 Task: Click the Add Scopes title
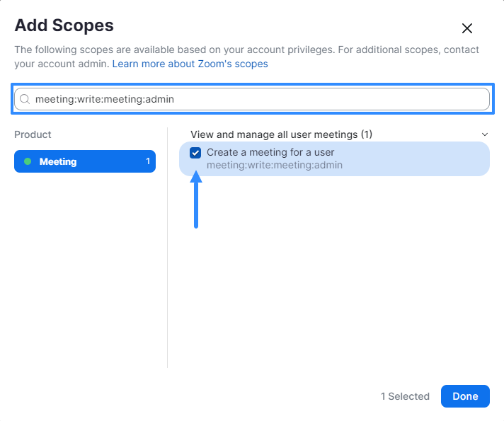click(x=64, y=25)
